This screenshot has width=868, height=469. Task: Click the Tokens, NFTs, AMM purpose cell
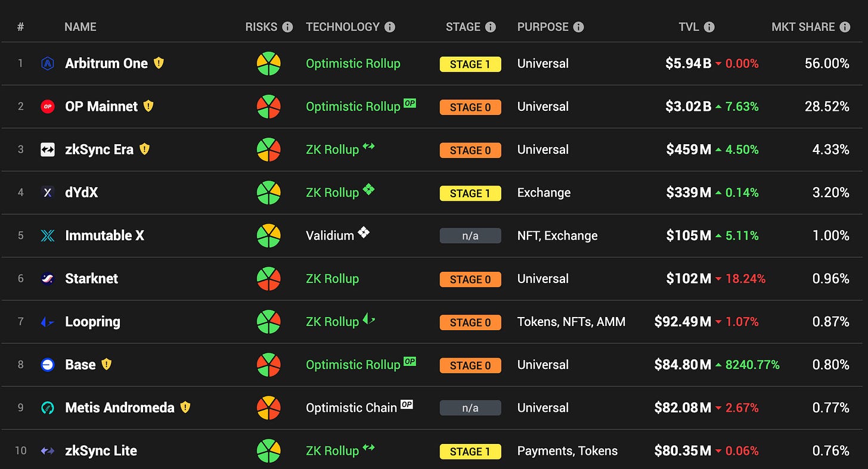(571, 322)
